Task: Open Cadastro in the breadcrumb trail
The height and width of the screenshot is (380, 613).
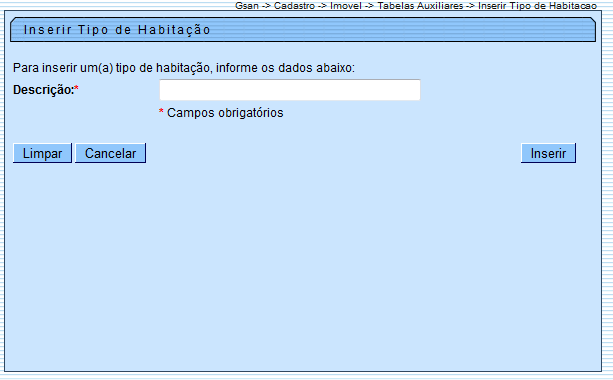Action: [294, 6]
